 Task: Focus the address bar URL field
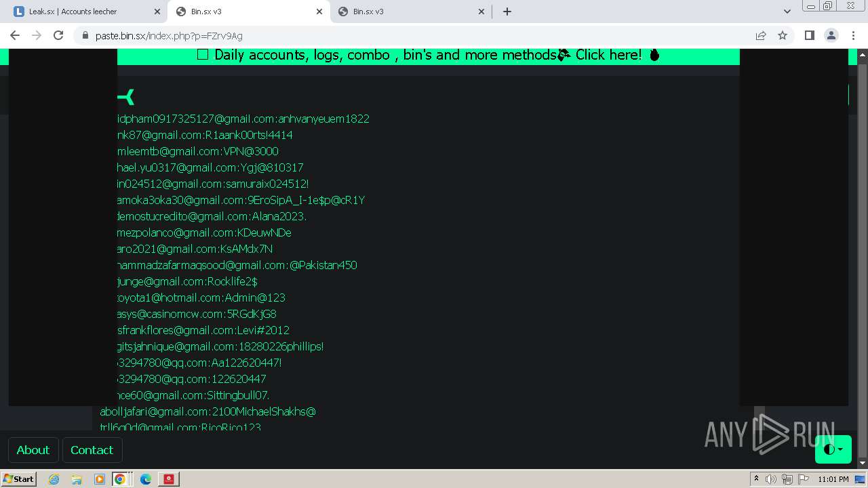pos(420,36)
